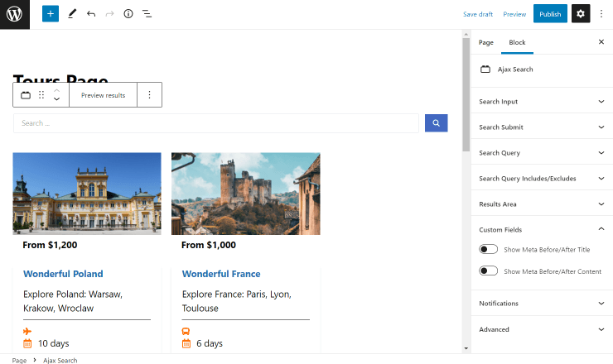Viewport: 613px width, 364px height.
Task: Click the Preview link
Action: 514,14
